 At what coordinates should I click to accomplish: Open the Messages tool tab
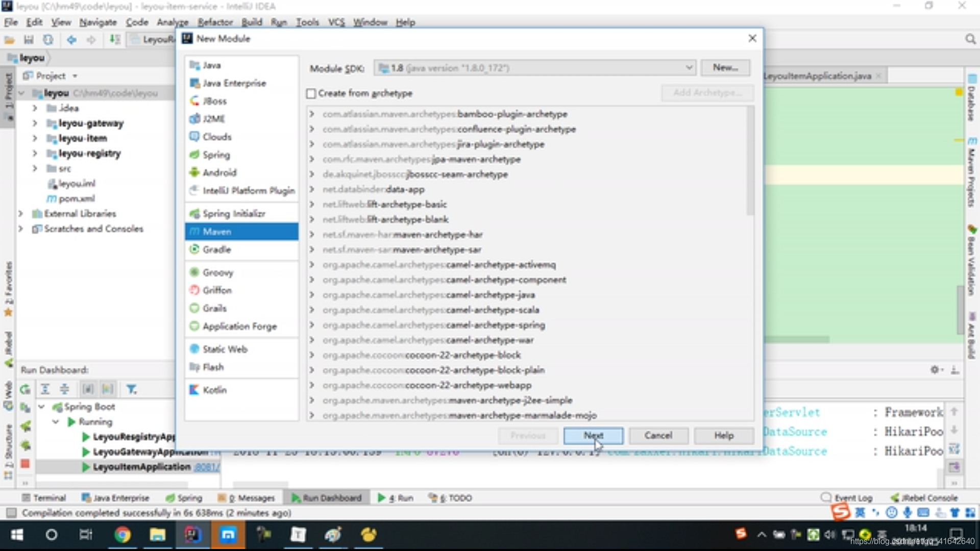[x=246, y=498]
